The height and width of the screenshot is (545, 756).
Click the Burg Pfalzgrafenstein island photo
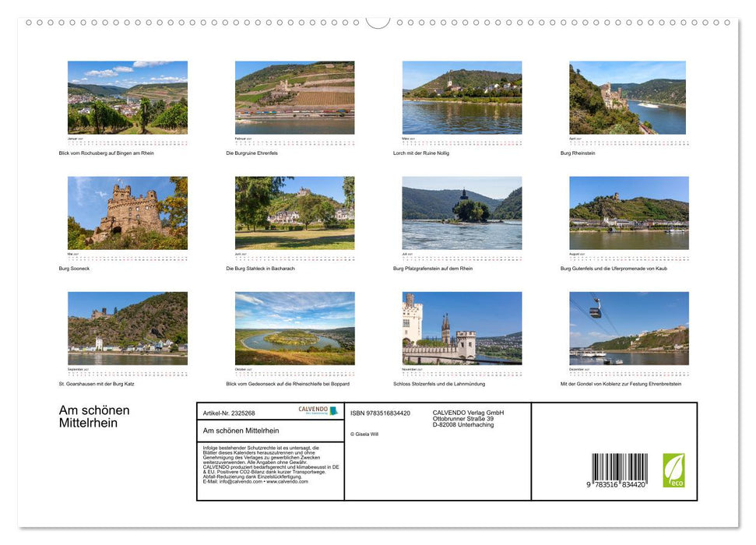462,213
